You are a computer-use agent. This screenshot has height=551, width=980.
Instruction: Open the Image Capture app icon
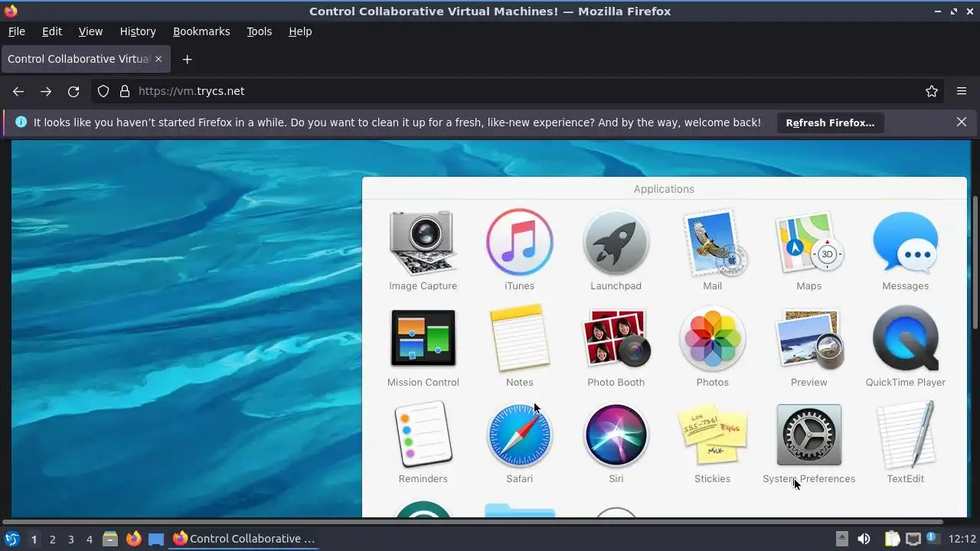pyautogui.click(x=423, y=243)
